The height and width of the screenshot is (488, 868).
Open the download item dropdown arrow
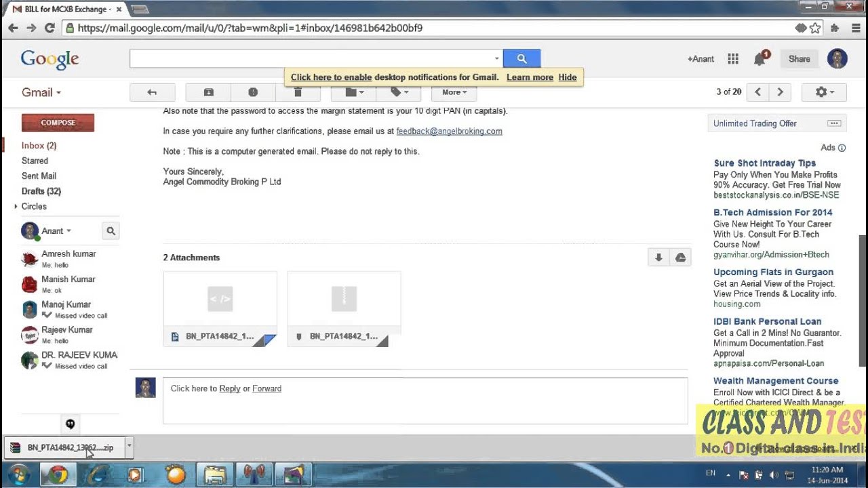129,447
